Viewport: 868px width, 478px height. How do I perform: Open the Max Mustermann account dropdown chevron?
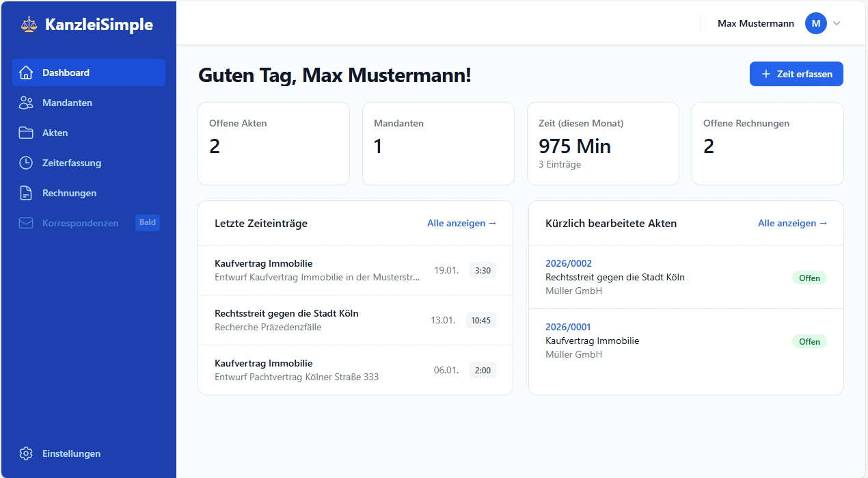click(835, 23)
